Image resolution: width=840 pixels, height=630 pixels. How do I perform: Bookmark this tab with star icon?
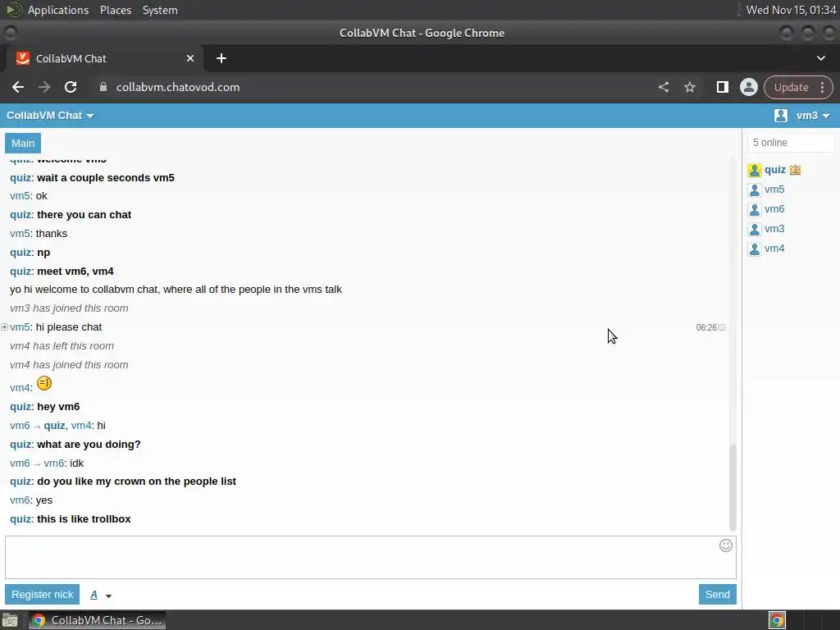point(689,87)
